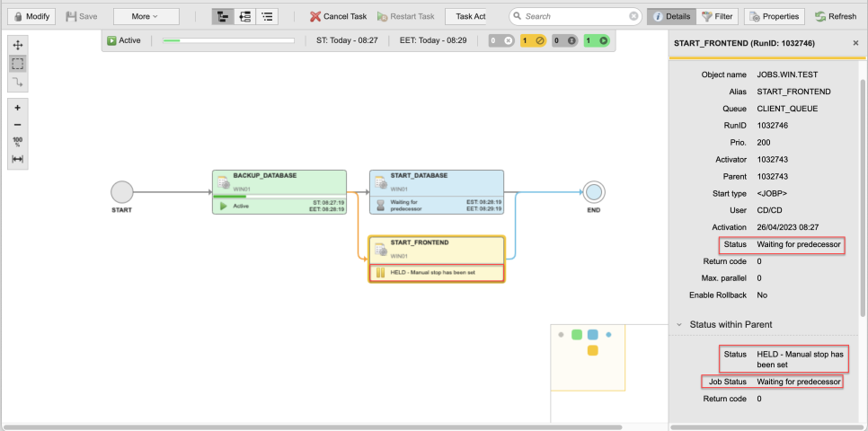
Task: Zoom in with the plus button
Action: [x=18, y=108]
